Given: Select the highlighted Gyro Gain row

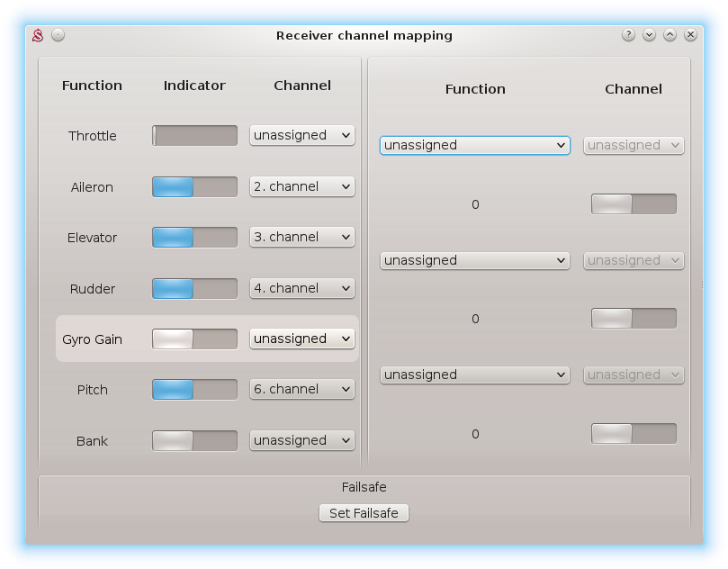Looking at the screenshot, I should click(93, 339).
